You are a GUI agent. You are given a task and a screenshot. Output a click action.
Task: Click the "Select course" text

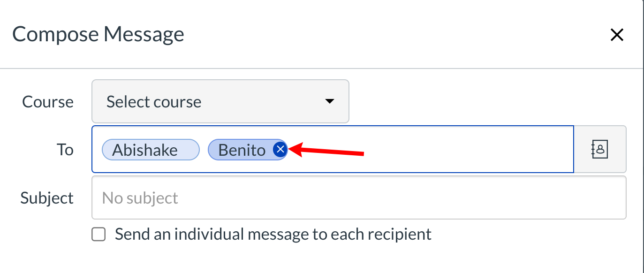(154, 102)
